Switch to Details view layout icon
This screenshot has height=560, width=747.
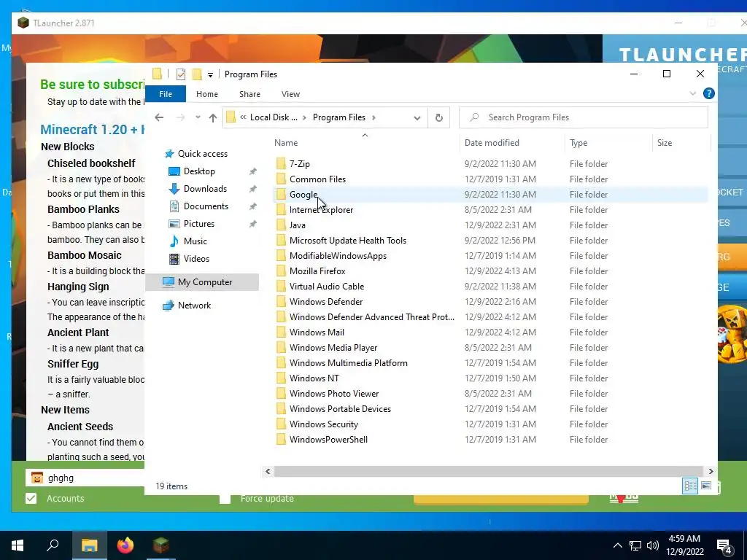point(690,486)
